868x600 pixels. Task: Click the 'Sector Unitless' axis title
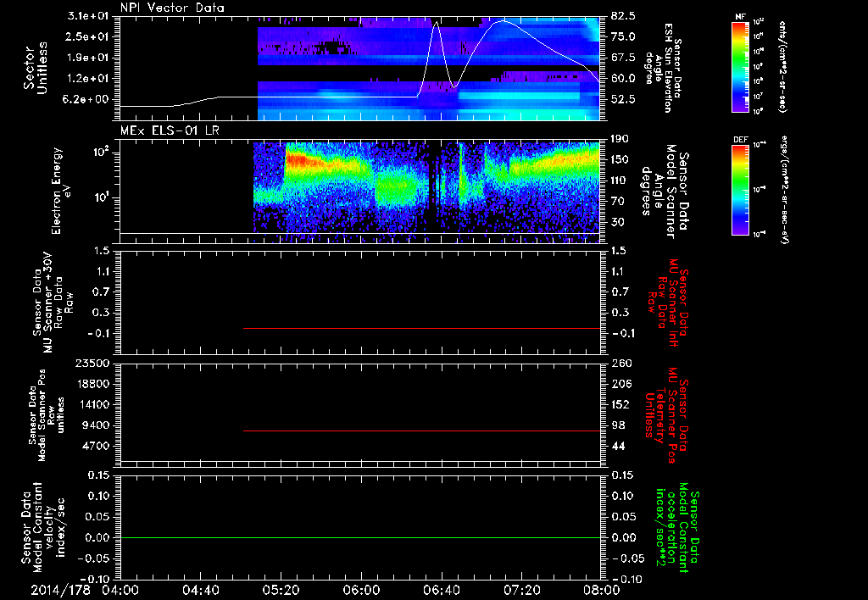point(35,68)
